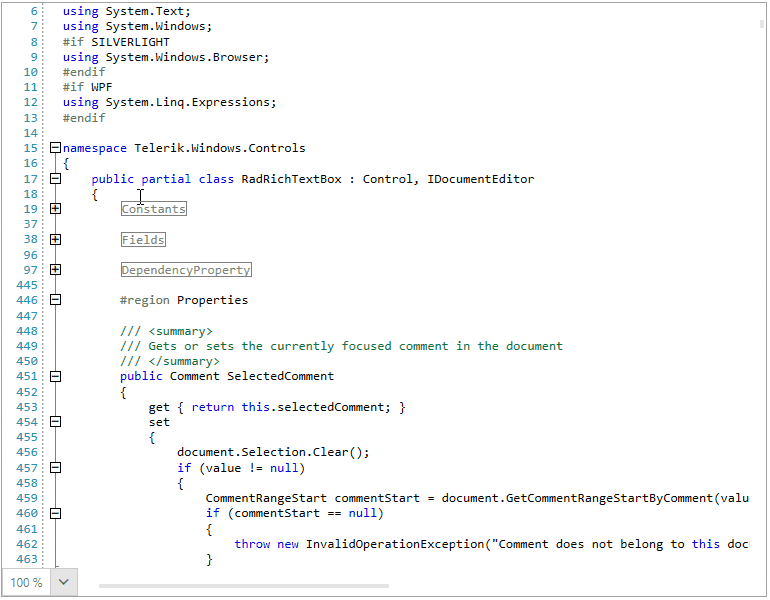Collapse the if (commentStart == null) block
The height and width of the screenshot is (600, 770).
(55, 514)
